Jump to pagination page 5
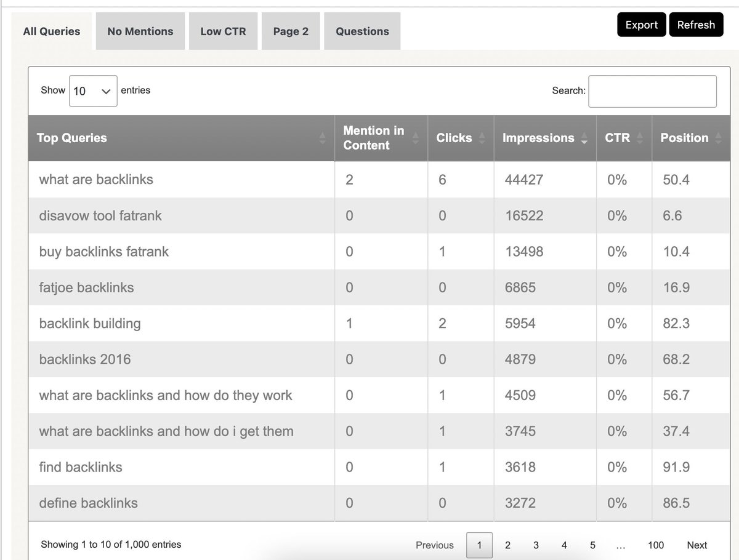This screenshot has width=739, height=560. [592, 545]
